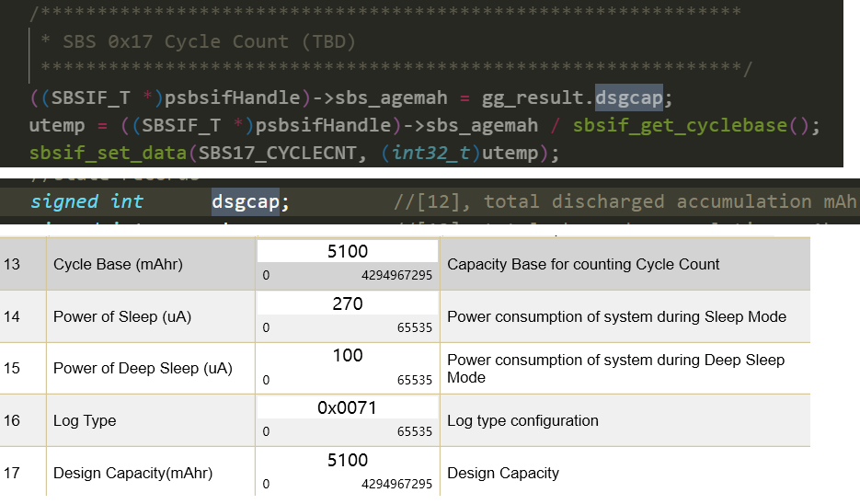Click the 'Log type configuration' description
The image size is (860, 504).
[x=522, y=420]
